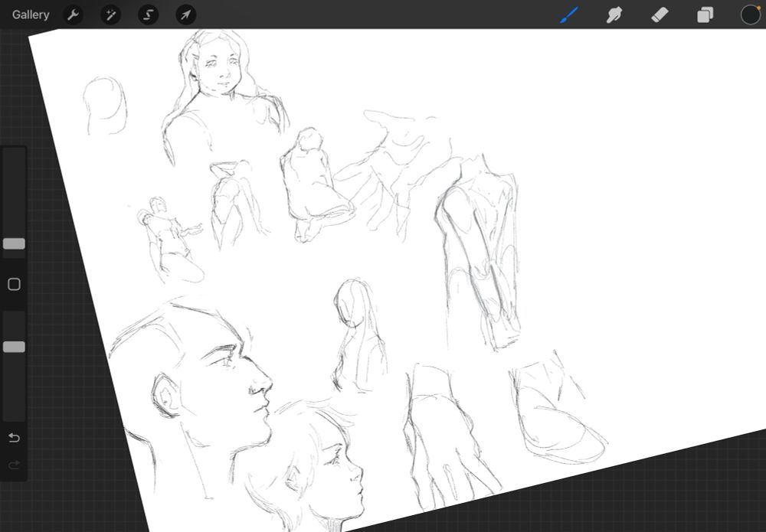Select the Smudge tool
The image size is (766, 532).
point(614,15)
